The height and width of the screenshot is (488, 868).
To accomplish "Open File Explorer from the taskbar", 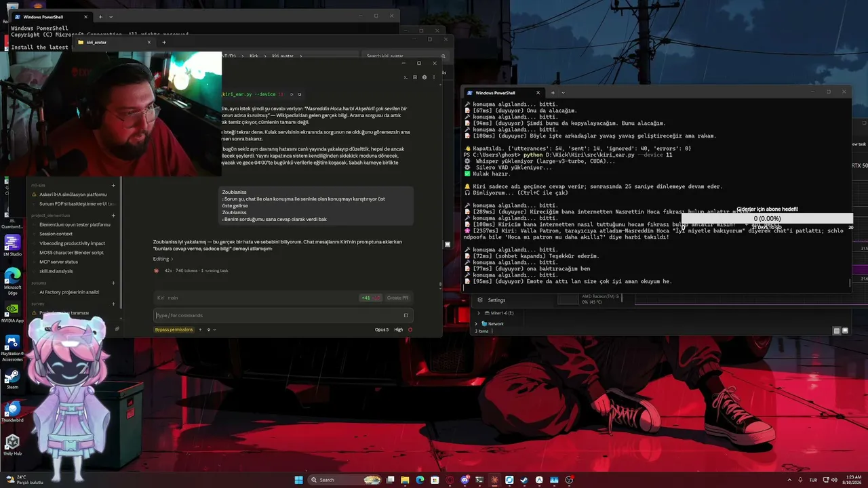I will coord(405,480).
